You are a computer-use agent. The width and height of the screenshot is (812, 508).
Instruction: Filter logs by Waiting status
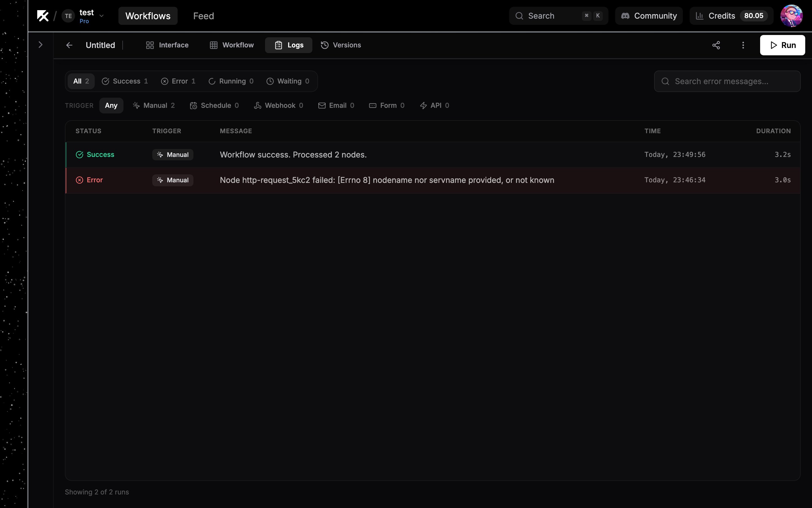pos(288,81)
